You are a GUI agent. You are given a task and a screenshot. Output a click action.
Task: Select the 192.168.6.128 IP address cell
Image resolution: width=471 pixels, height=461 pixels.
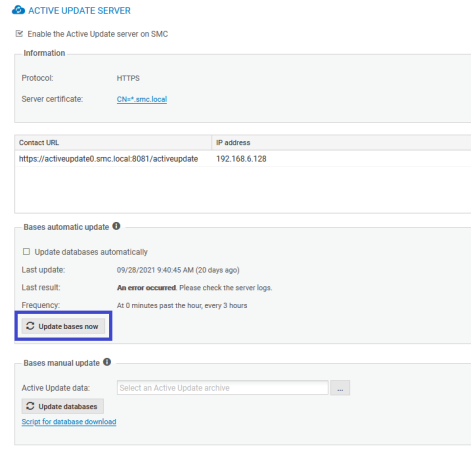pos(241,159)
